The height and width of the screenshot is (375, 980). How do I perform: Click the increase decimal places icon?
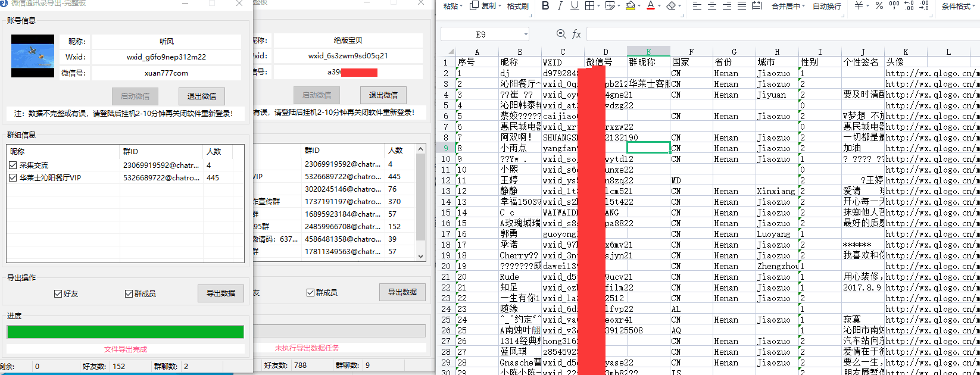point(909,5)
